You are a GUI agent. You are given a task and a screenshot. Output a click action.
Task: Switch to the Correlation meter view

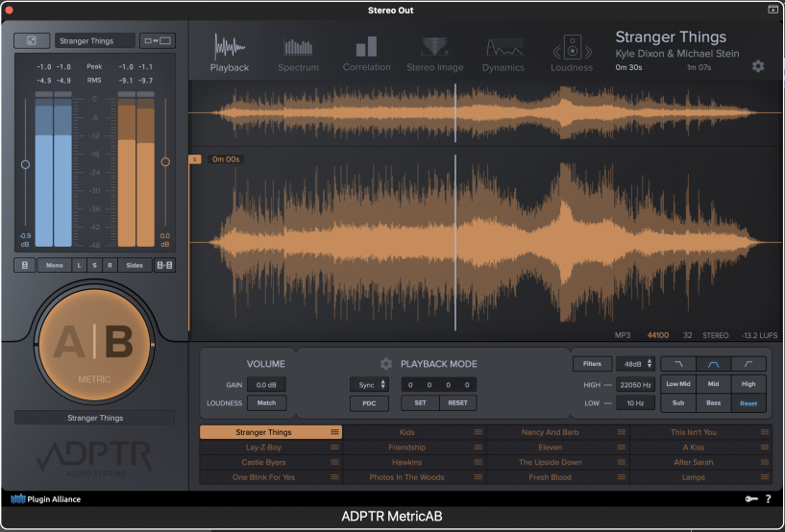tap(366, 54)
